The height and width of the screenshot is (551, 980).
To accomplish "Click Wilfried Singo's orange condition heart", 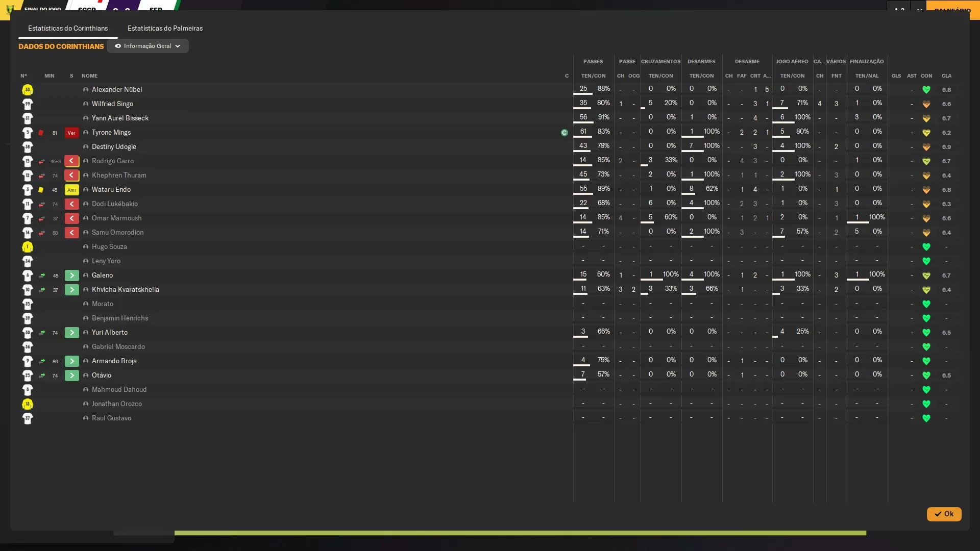I will 926,104.
